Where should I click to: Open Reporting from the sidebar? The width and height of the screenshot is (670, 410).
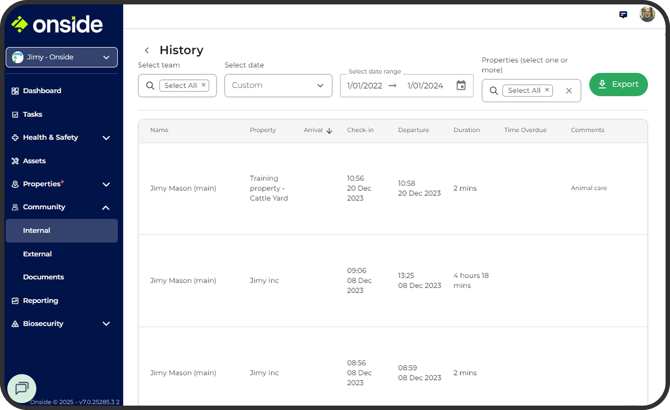coord(40,300)
